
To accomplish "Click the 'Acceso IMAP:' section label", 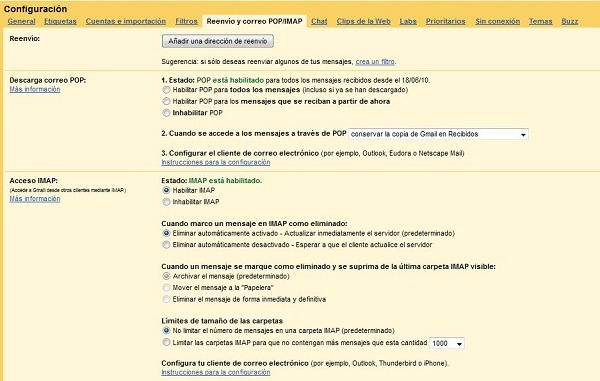I will click(x=33, y=181).
